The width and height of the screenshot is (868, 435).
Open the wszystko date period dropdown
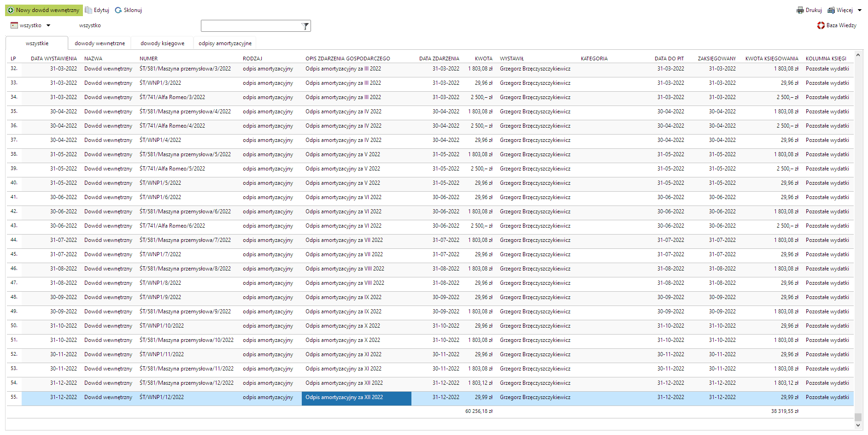[48, 25]
